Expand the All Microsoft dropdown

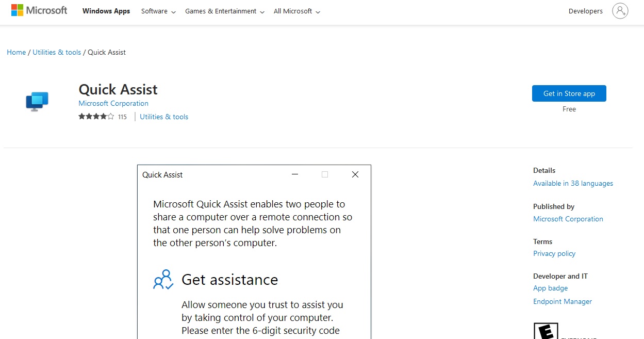pyautogui.click(x=293, y=11)
